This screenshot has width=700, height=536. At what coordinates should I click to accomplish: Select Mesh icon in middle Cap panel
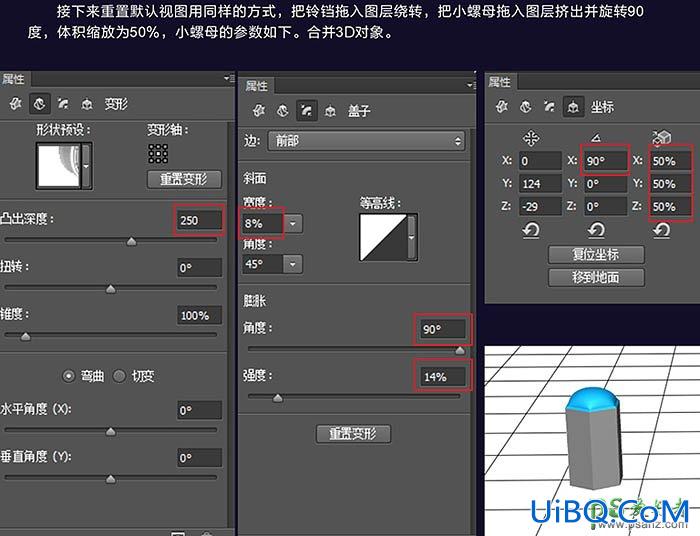[x=259, y=111]
